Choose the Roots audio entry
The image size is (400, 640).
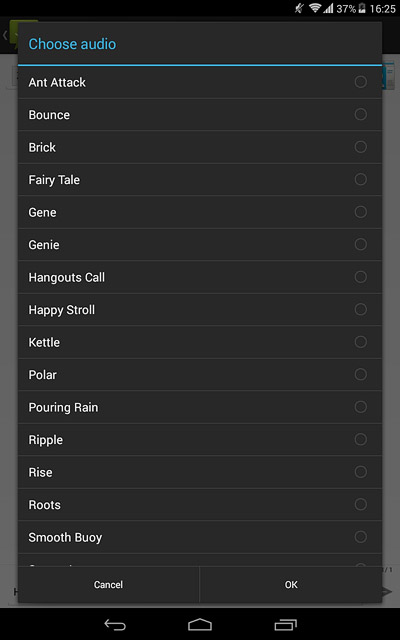(200, 504)
